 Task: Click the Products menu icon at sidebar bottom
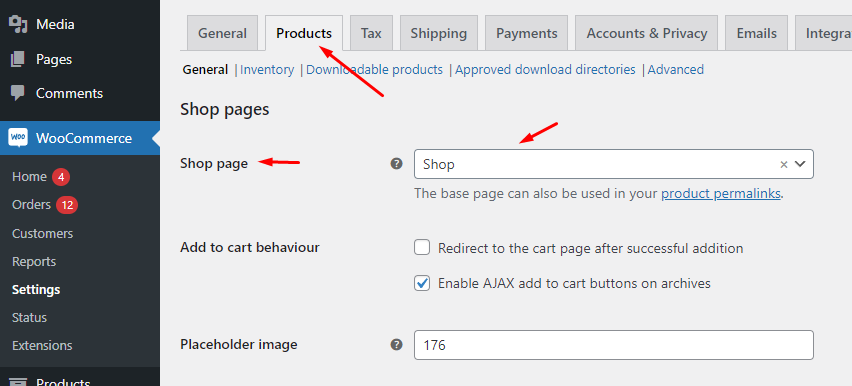click(18, 382)
